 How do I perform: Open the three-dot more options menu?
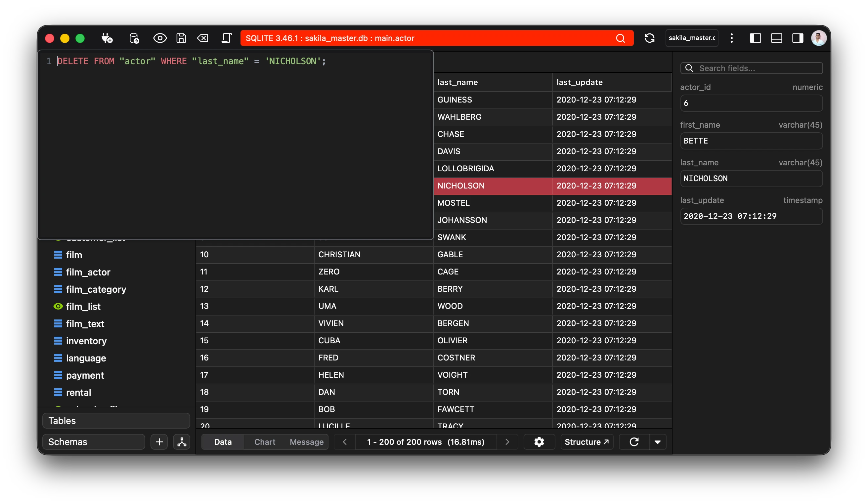click(732, 38)
